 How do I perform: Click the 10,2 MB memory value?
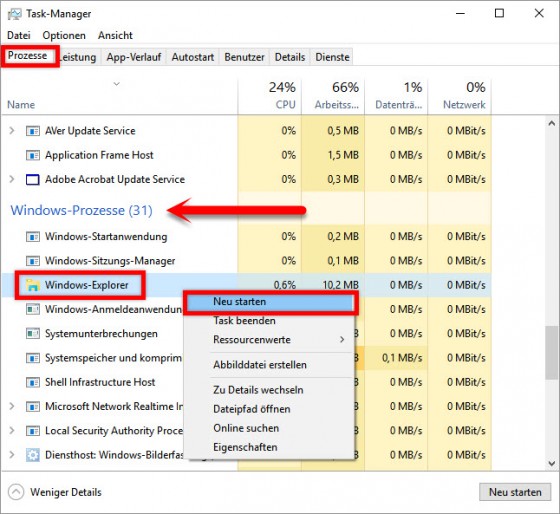[x=340, y=285]
